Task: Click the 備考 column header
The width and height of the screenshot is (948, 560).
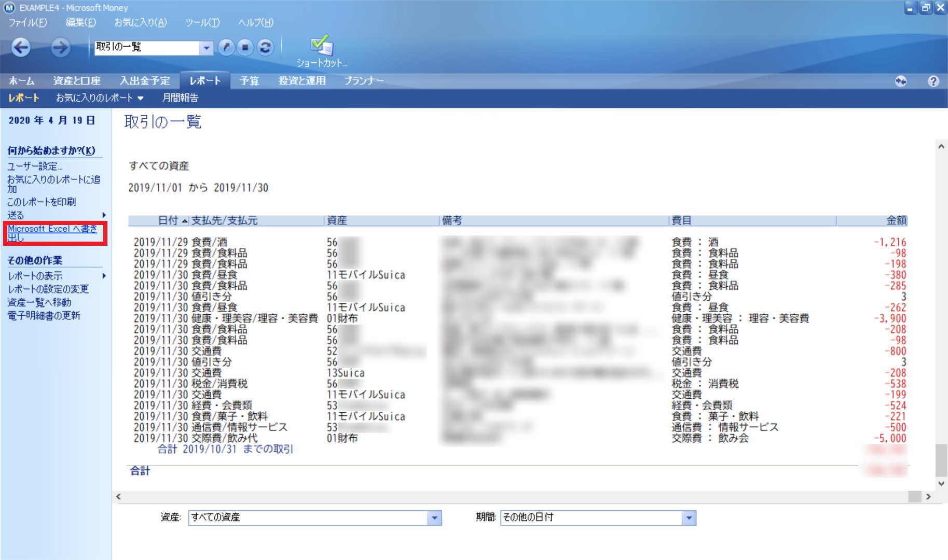Action: [x=451, y=220]
